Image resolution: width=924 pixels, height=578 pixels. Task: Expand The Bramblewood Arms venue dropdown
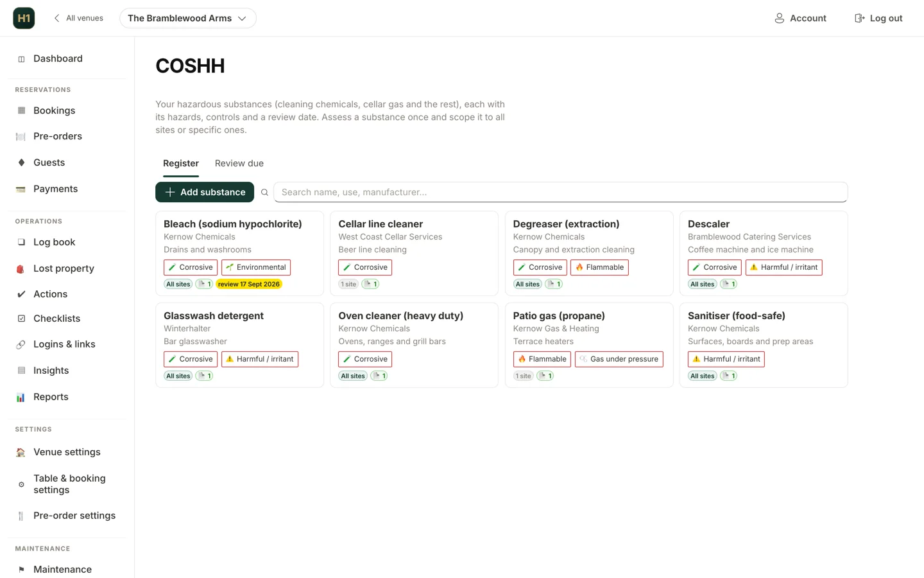tap(187, 18)
